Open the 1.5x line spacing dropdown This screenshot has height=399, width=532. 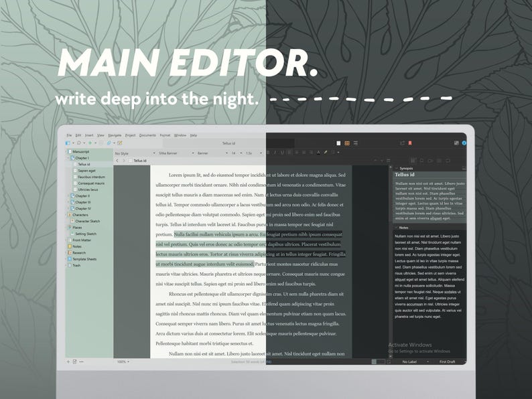click(253, 153)
